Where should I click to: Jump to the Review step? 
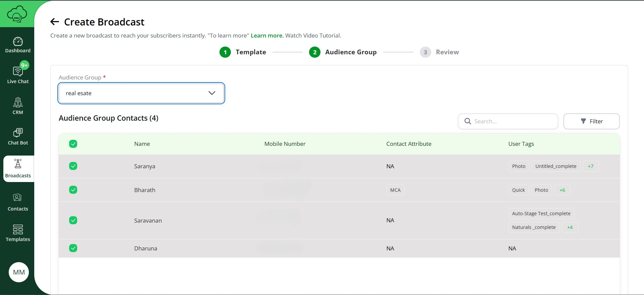coord(439,52)
